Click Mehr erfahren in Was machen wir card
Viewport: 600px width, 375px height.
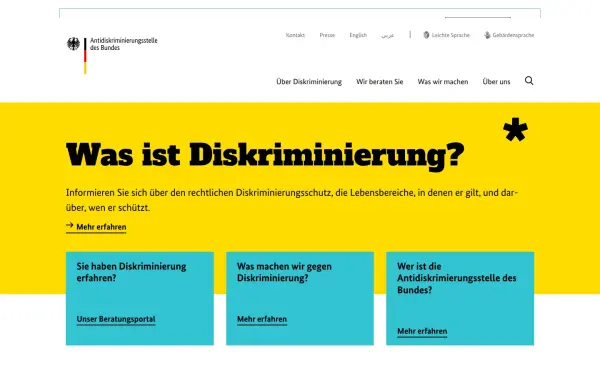(x=262, y=319)
